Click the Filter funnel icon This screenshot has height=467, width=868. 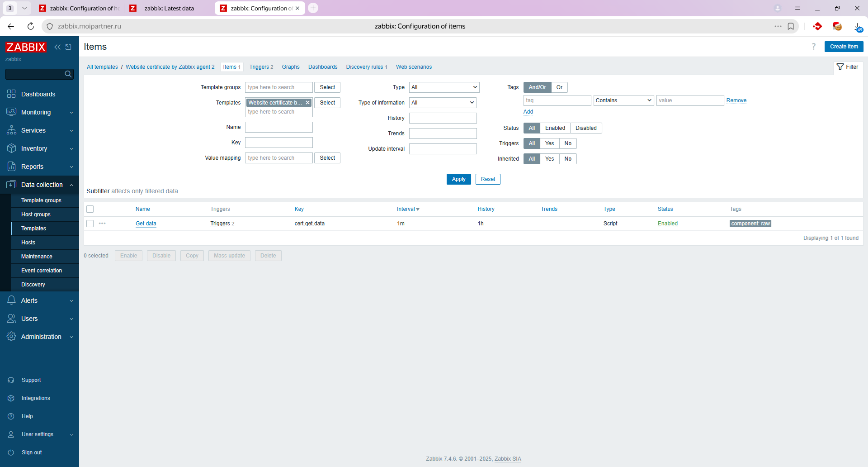[840, 67]
